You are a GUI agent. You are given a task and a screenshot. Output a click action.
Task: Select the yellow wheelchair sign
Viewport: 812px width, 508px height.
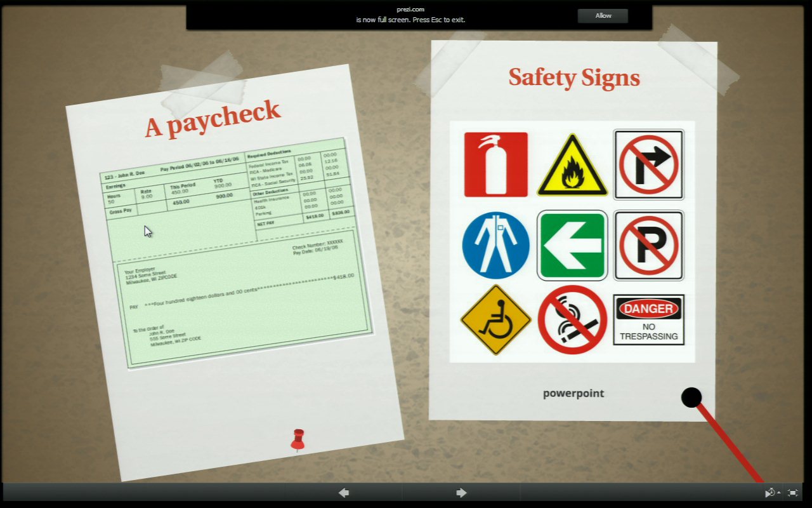tap(495, 319)
